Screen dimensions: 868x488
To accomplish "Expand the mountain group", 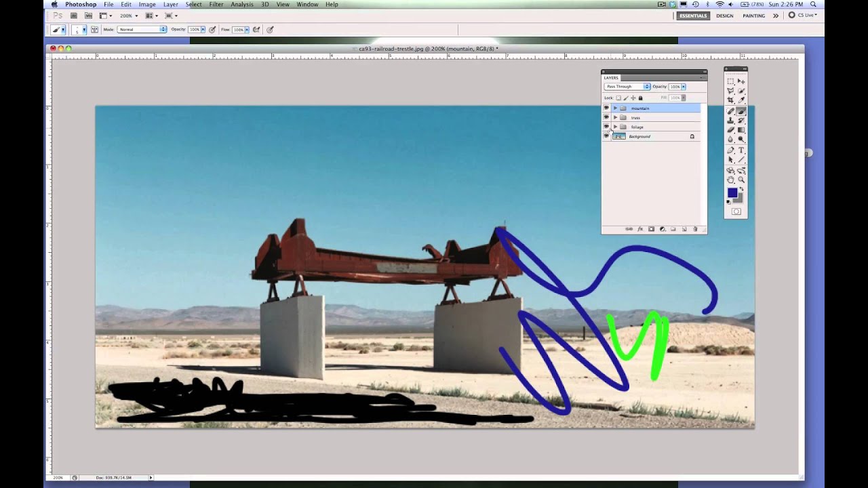I will [x=615, y=108].
